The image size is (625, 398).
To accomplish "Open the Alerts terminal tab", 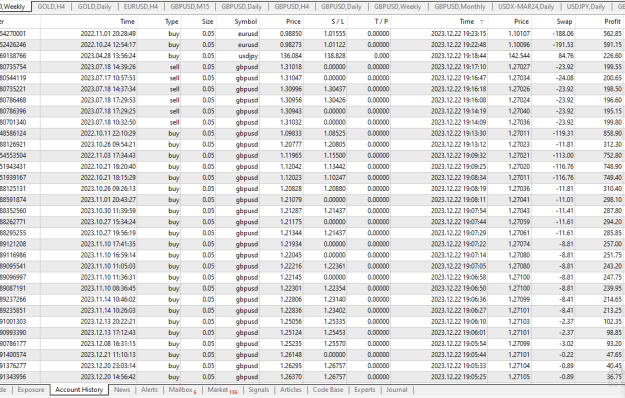I will tap(149, 390).
